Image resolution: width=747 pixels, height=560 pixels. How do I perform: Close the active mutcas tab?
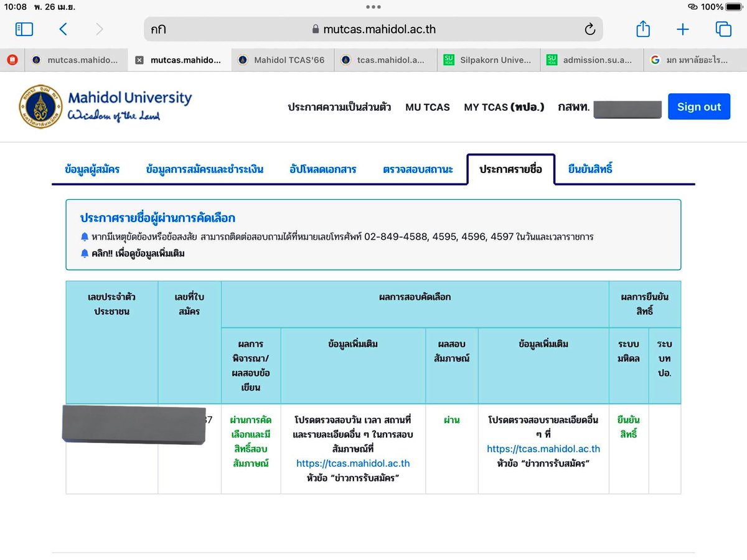[139, 60]
